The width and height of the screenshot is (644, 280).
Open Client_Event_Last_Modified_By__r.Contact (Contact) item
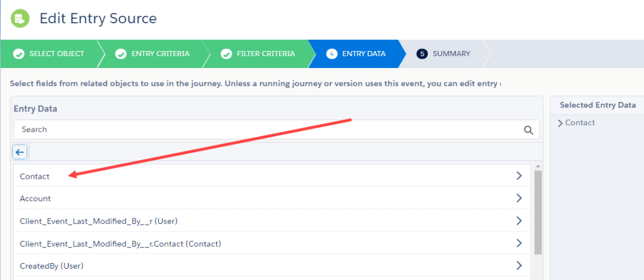[x=120, y=244]
